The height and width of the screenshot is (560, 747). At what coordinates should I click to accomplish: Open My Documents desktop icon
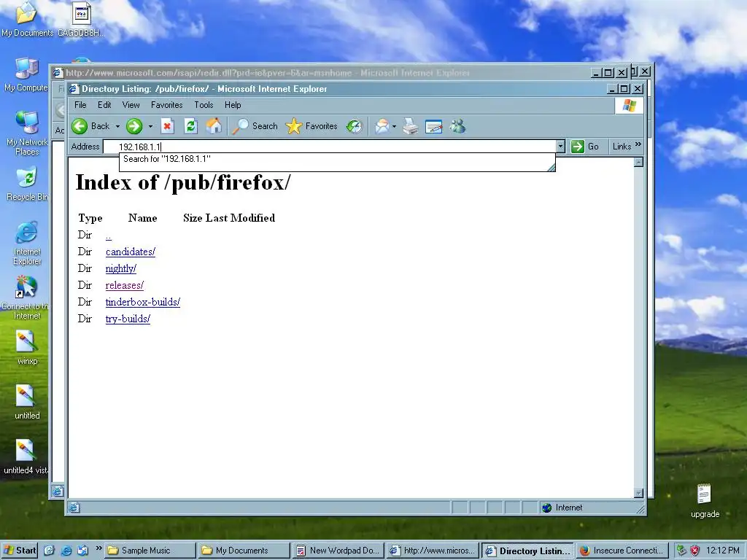(x=27, y=20)
